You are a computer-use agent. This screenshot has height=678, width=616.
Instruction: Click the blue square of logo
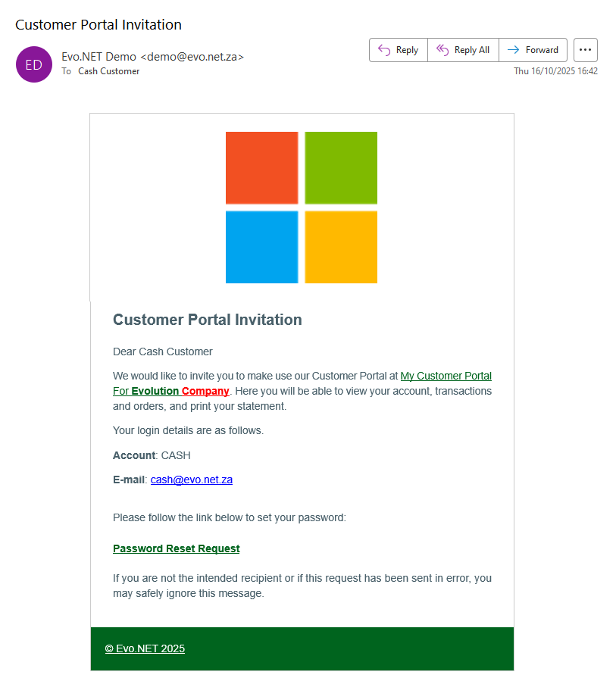(x=261, y=247)
